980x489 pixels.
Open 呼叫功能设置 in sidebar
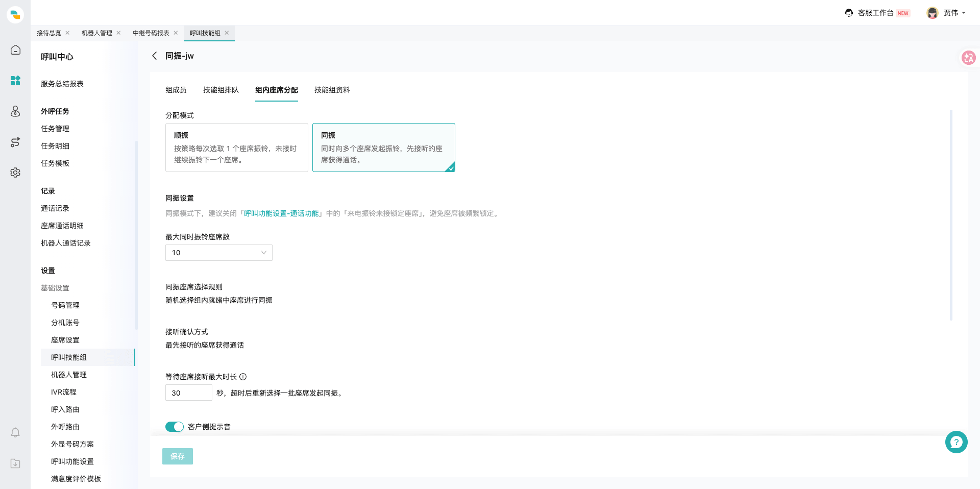(x=72, y=461)
